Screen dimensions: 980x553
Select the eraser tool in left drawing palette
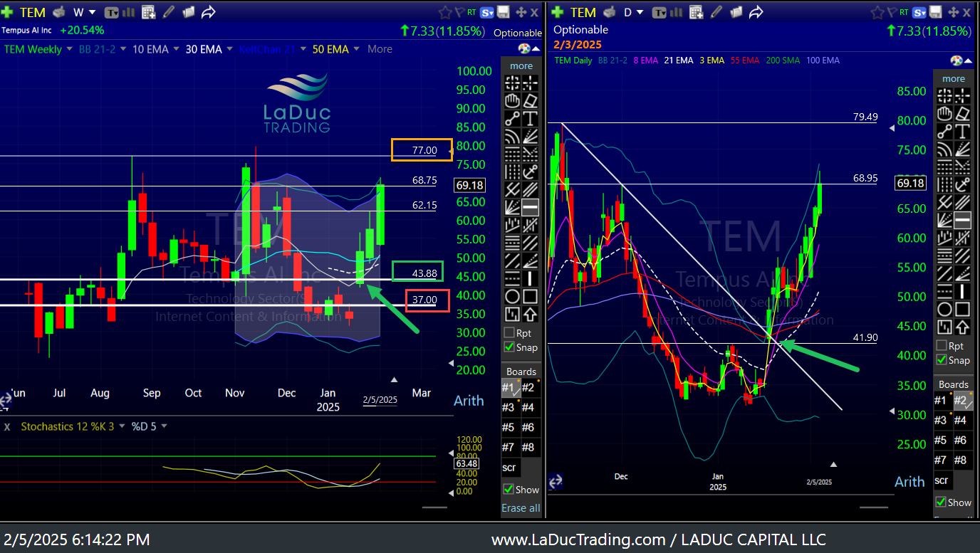(530, 100)
